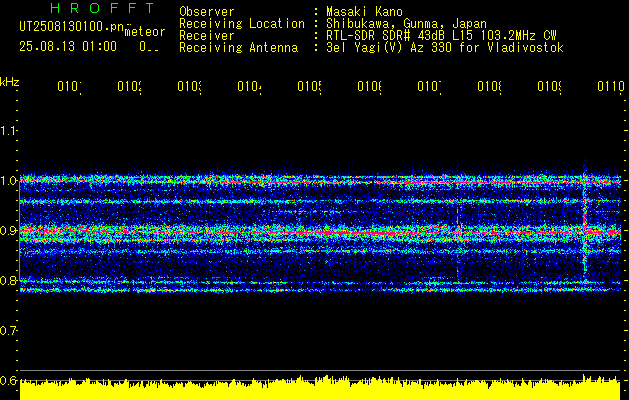The height and width of the screenshot is (400, 629).
Task: Click the 0.7 frequency axis label
Action: (8, 331)
